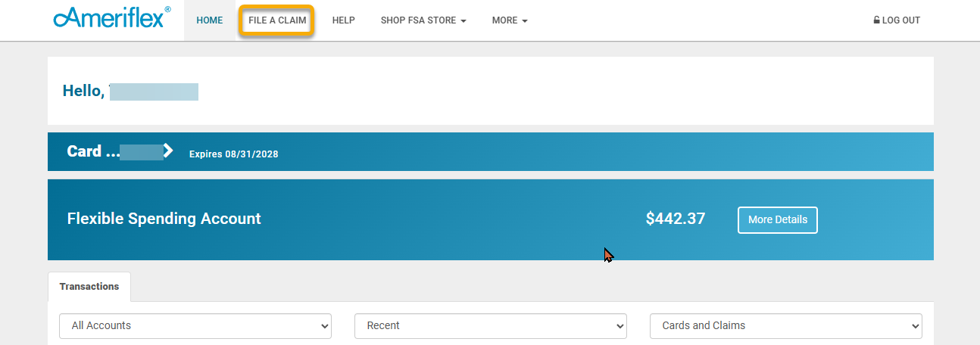Open the File a Claim page

[277, 20]
